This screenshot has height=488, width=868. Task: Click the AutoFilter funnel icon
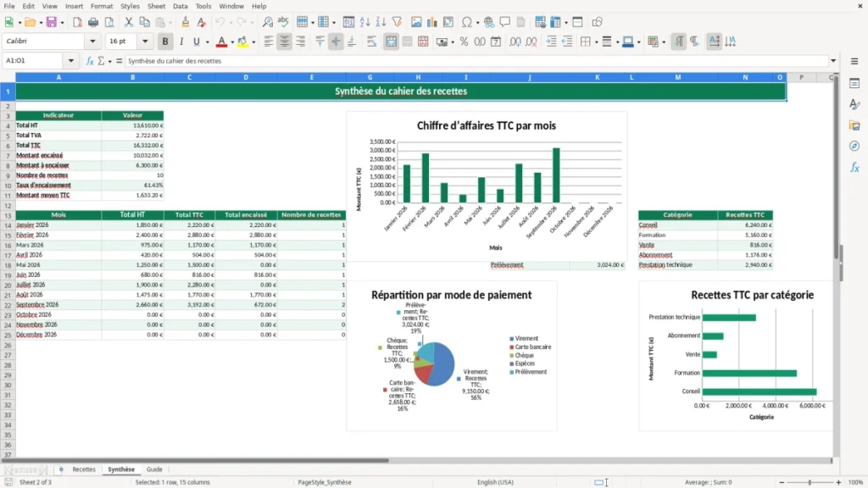[397, 22]
